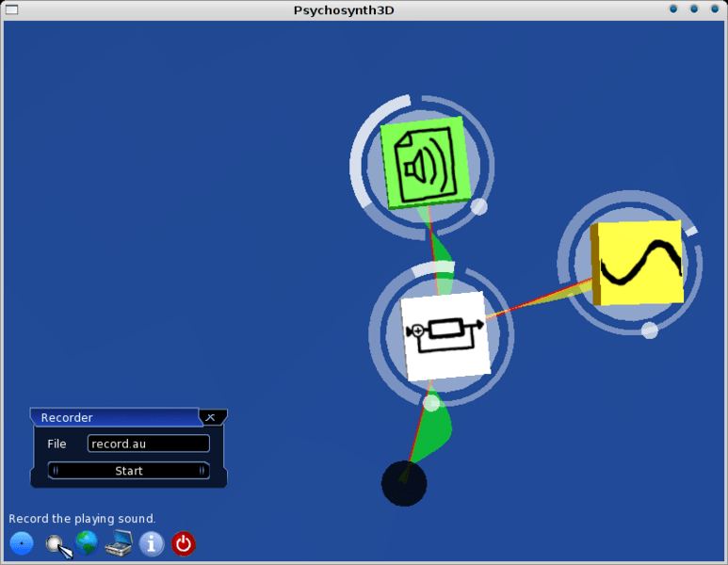Viewport: 728px width, 565px height.
Task: Select the green audio sample block
Action: (423, 163)
